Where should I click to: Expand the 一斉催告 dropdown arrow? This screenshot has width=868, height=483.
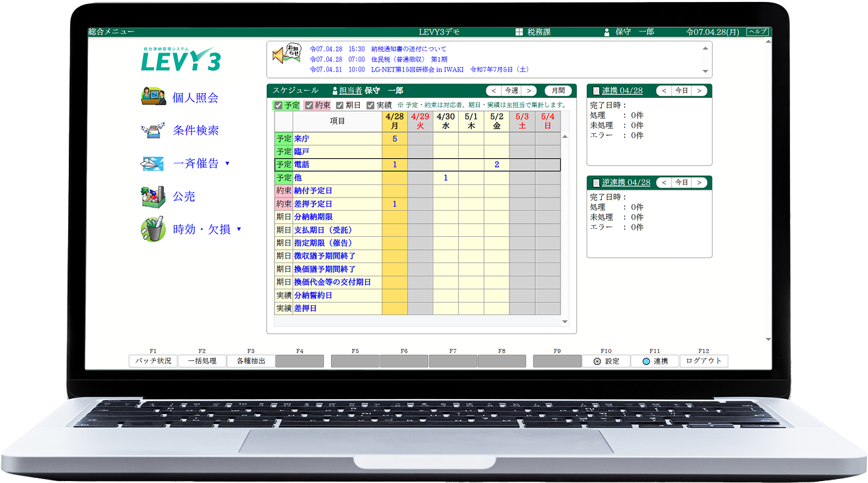pos(227,163)
